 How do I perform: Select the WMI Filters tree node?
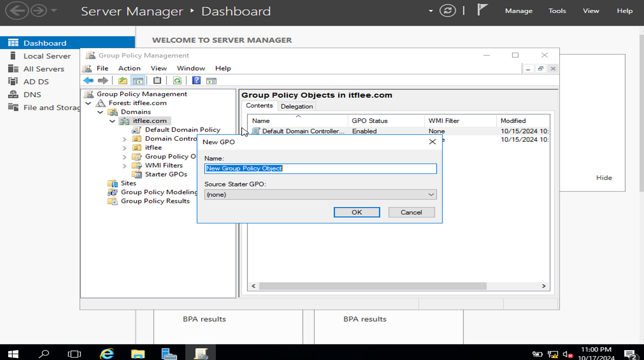coord(164,165)
